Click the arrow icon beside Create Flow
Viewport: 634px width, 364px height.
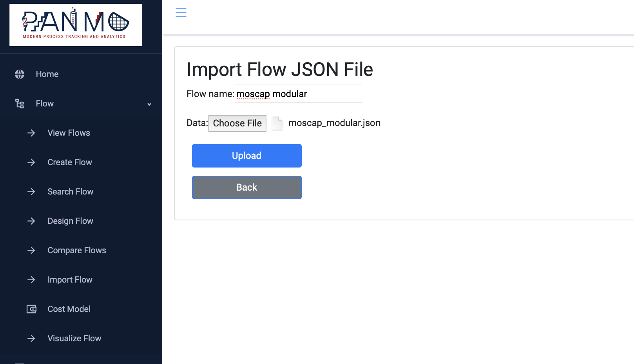click(x=31, y=162)
